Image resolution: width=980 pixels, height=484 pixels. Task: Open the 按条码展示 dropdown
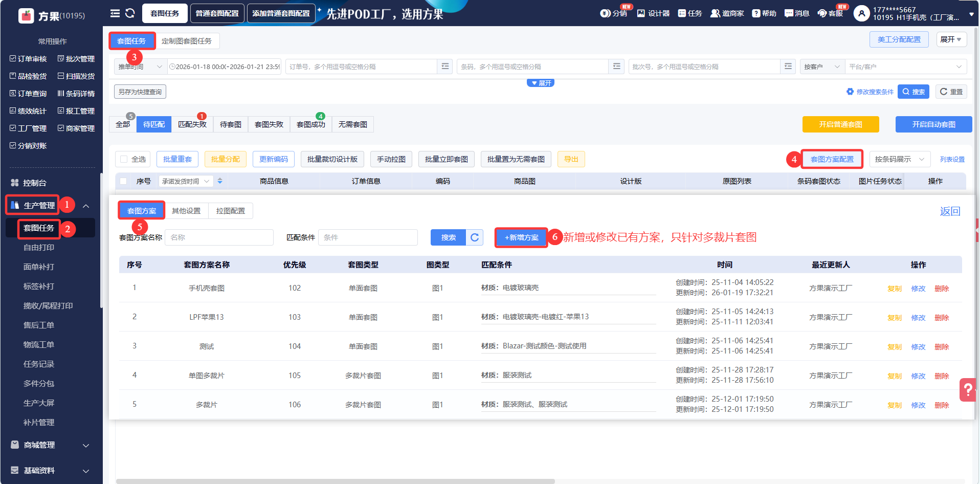pyautogui.click(x=899, y=159)
